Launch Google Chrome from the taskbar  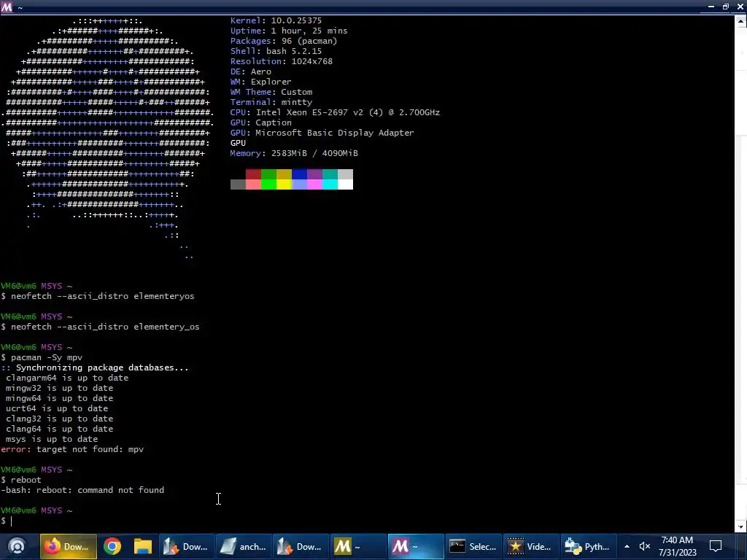(x=112, y=546)
